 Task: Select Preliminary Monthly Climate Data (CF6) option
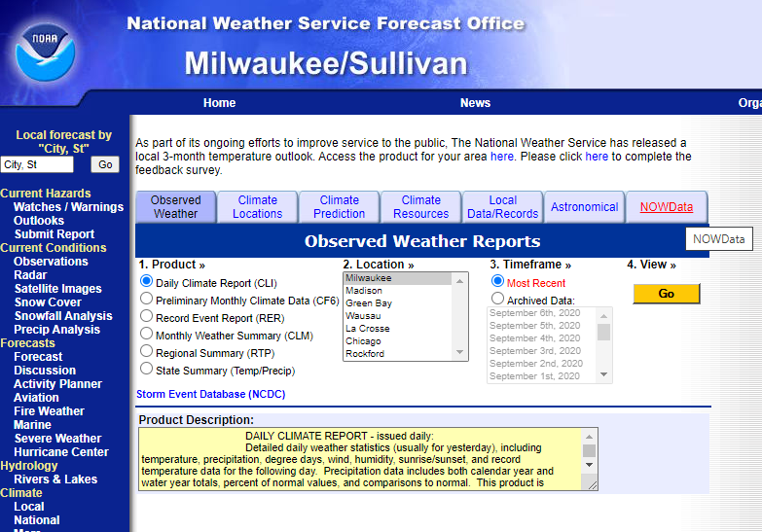tap(146, 299)
